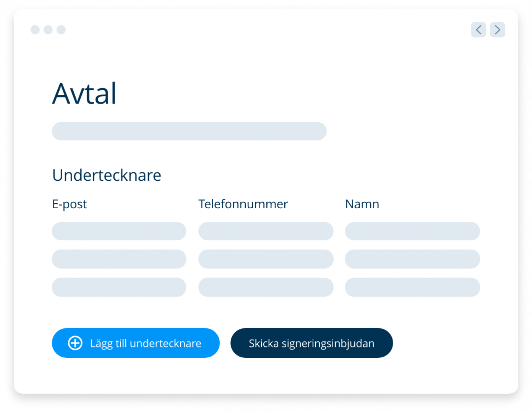Click the leftmost window dot icon
The image size is (532, 412).
tap(35, 30)
